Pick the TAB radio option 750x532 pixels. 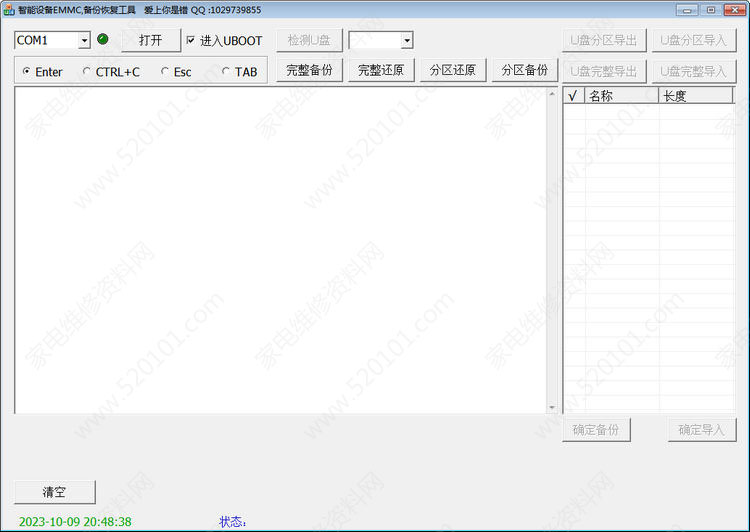[x=225, y=72]
